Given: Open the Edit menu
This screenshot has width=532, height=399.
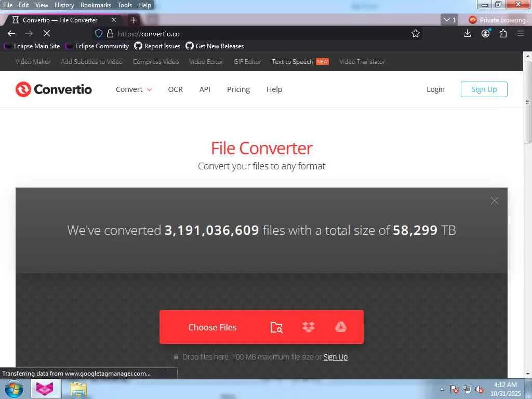Looking at the screenshot, I should pos(23,5).
